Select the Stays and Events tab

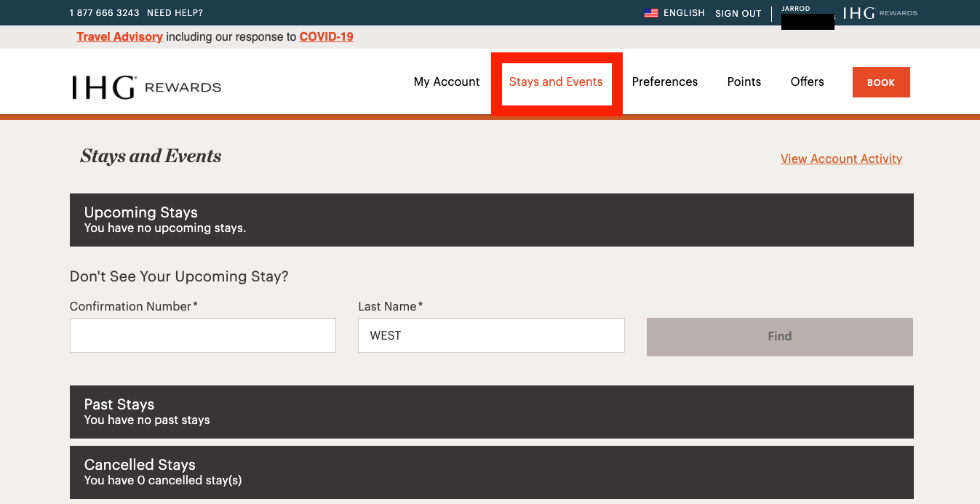tap(556, 82)
